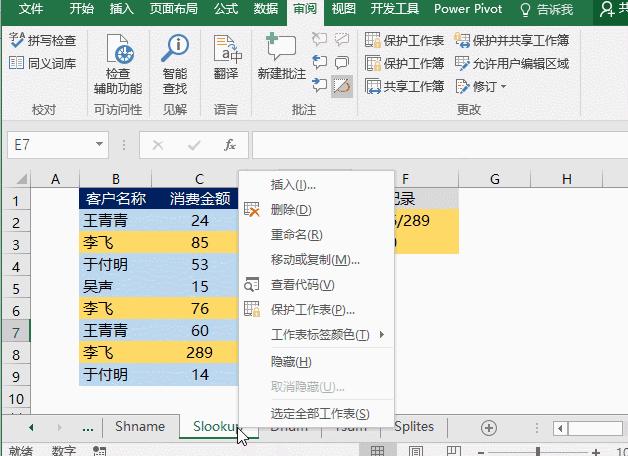Open the 同义词库 thesaurus
The width and height of the screenshot is (628, 456).
[42, 63]
